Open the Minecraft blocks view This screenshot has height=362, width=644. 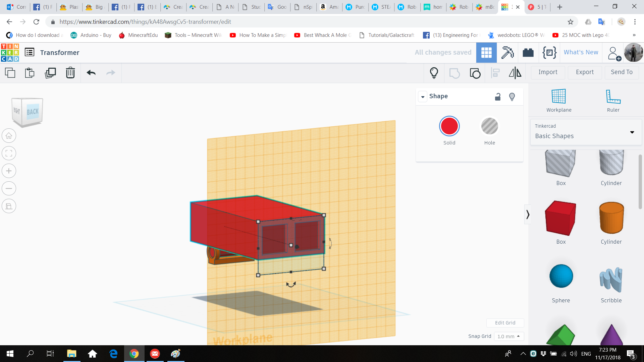[507, 53]
